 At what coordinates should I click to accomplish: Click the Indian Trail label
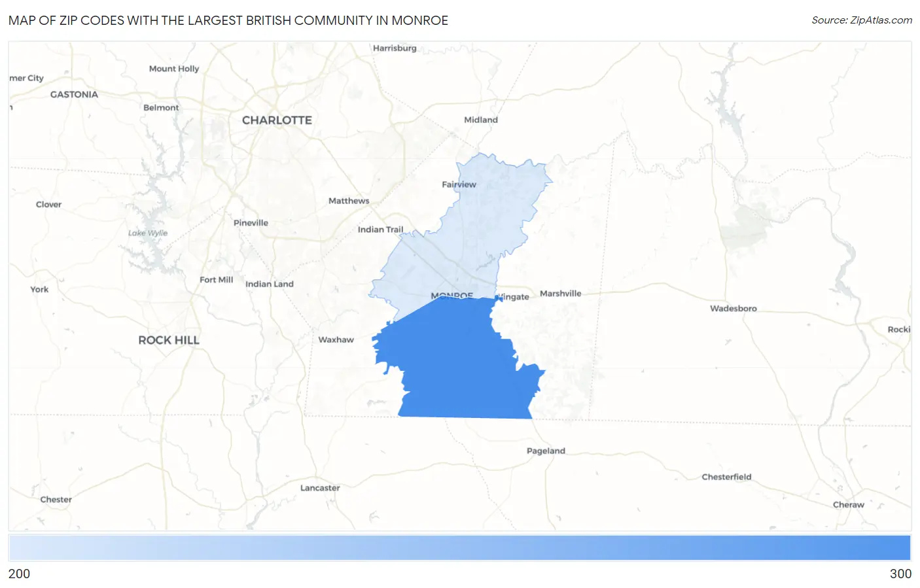coord(380,230)
